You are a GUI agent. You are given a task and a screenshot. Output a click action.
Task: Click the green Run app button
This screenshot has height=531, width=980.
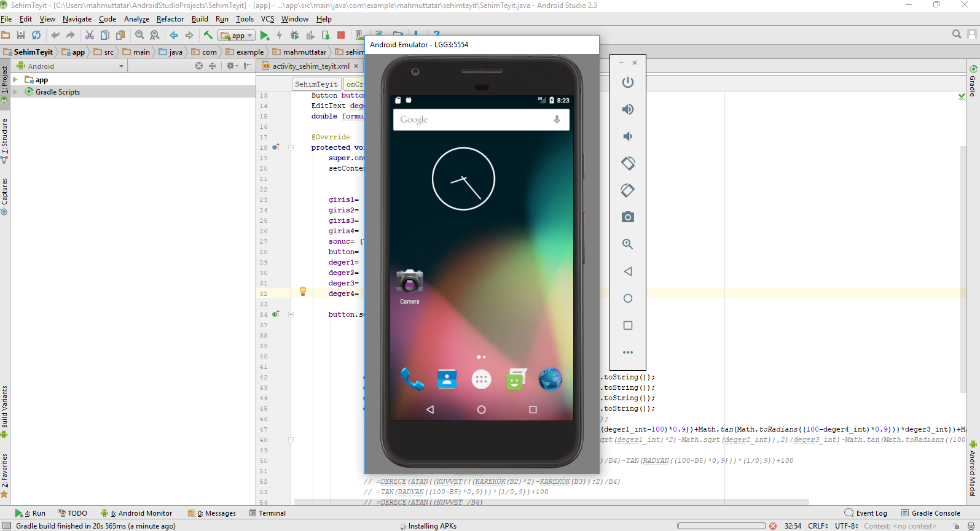point(264,36)
